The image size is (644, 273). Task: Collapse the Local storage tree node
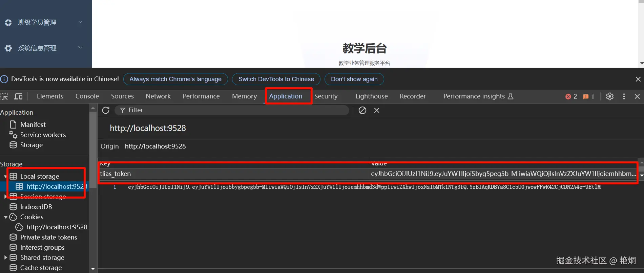(5, 177)
